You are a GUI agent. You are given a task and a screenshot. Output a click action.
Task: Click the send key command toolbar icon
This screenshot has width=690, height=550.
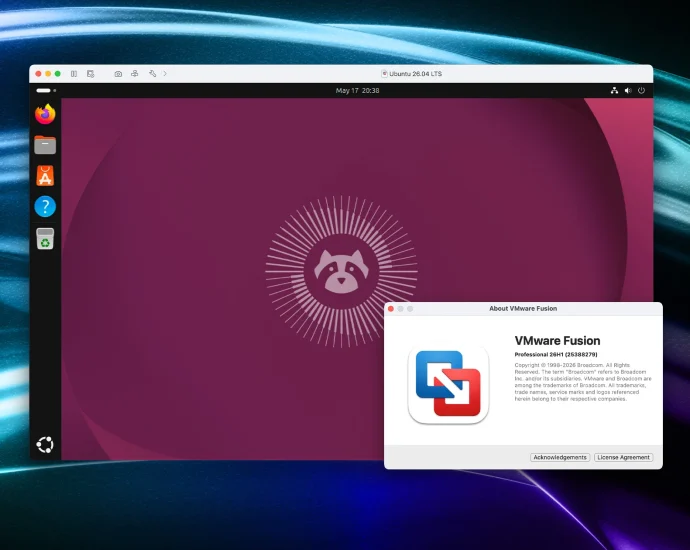pyautogui.click(x=135, y=74)
